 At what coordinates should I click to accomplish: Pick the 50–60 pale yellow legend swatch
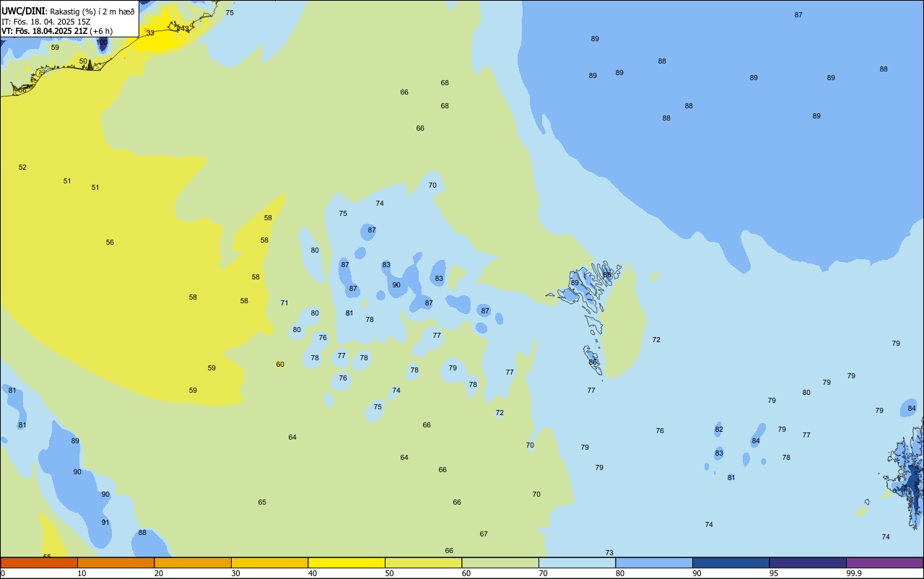tap(423, 562)
